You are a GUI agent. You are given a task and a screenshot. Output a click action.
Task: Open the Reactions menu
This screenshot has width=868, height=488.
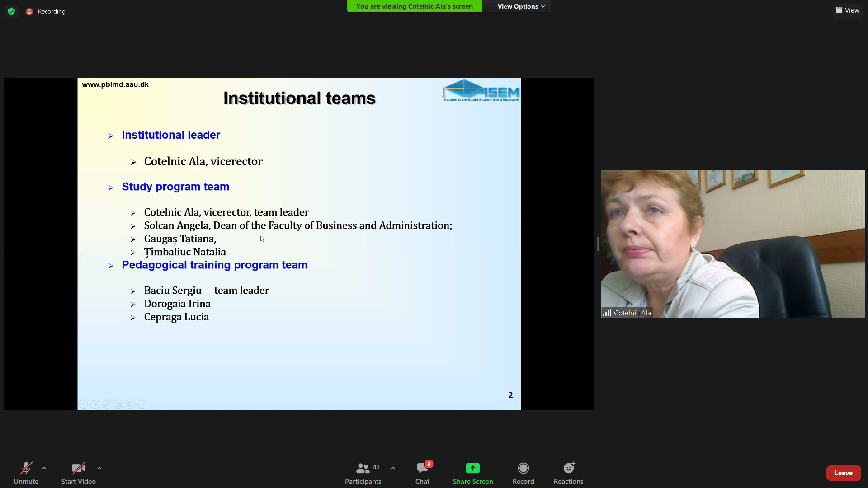click(x=569, y=473)
